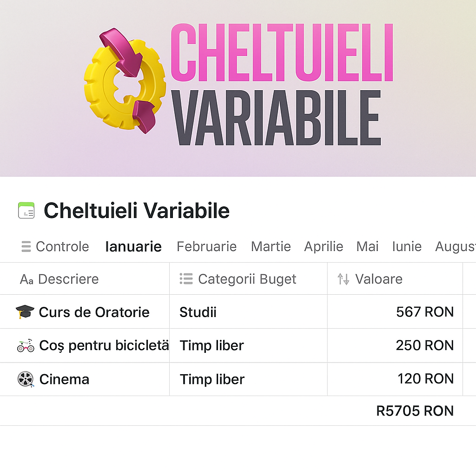Switch to the Februarie tab
The height and width of the screenshot is (476, 476).
pos(206,246)
